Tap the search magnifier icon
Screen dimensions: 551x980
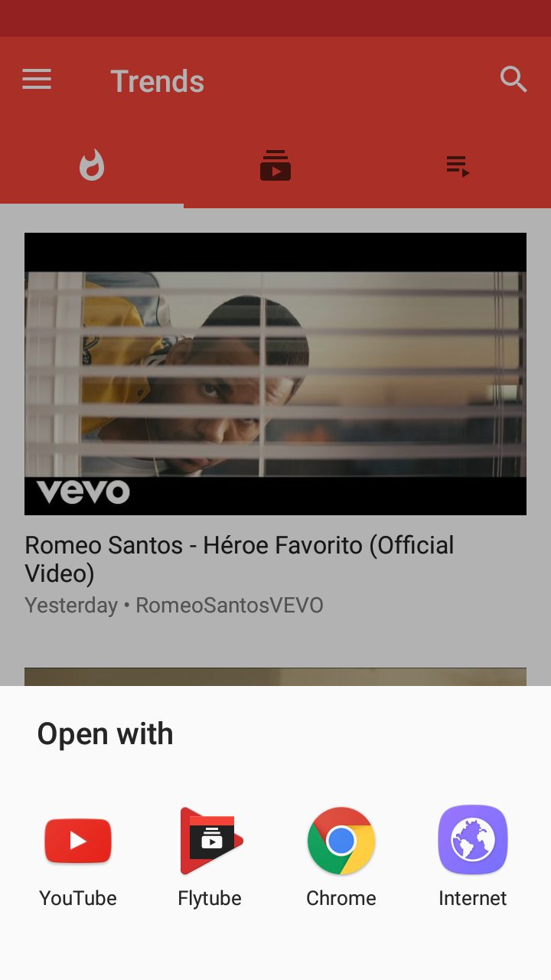click(x=514, y=79)
